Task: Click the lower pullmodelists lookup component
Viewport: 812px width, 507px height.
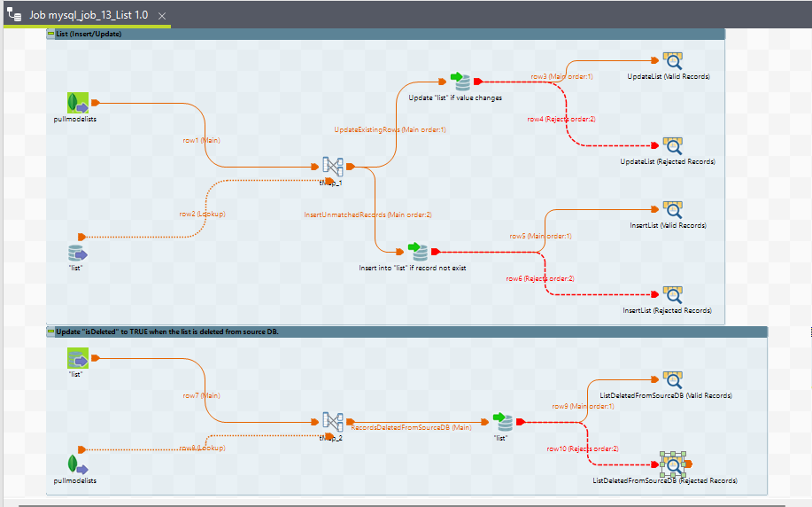Action: [78, 464]
